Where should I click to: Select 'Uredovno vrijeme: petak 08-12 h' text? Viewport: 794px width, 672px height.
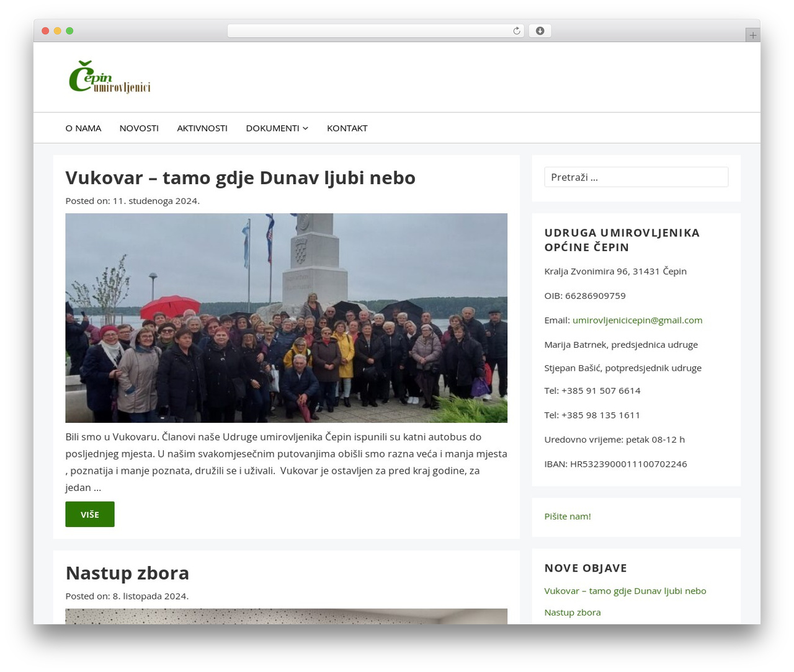(x=615, y=440)
